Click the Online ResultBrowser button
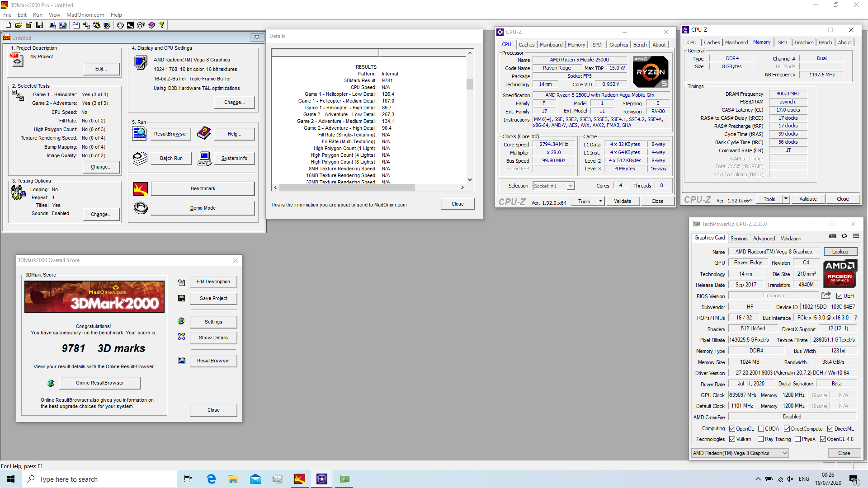 click(100, 383)
